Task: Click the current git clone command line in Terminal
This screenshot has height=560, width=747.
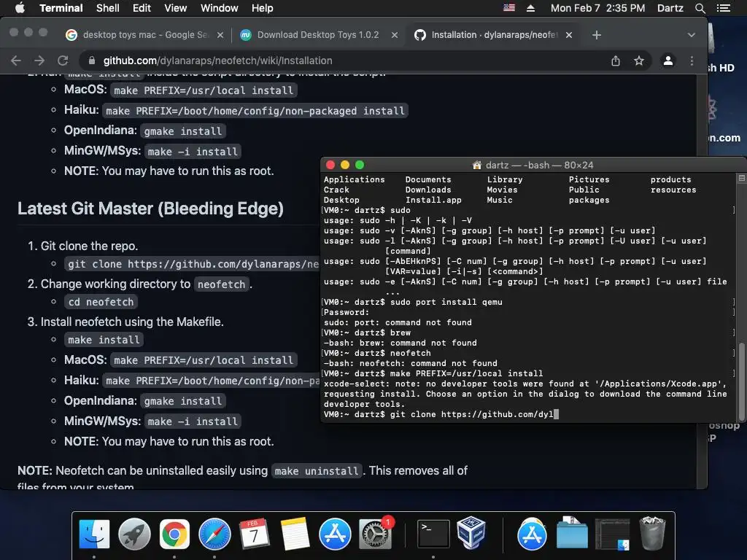Action: 441,414
